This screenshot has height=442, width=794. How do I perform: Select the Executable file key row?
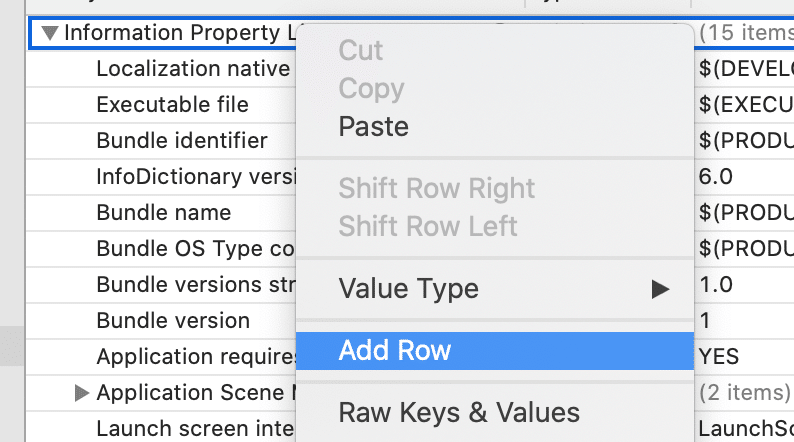coord(172,105)
